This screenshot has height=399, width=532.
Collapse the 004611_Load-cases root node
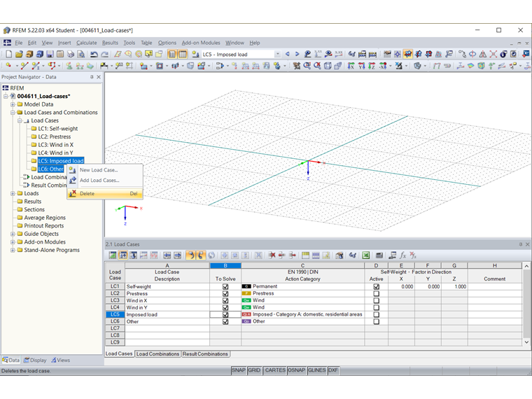click(6, 96)
